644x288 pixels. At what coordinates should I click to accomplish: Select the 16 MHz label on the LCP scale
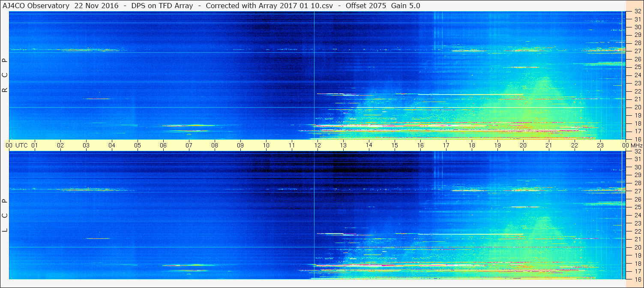click(x=638, y=279)
